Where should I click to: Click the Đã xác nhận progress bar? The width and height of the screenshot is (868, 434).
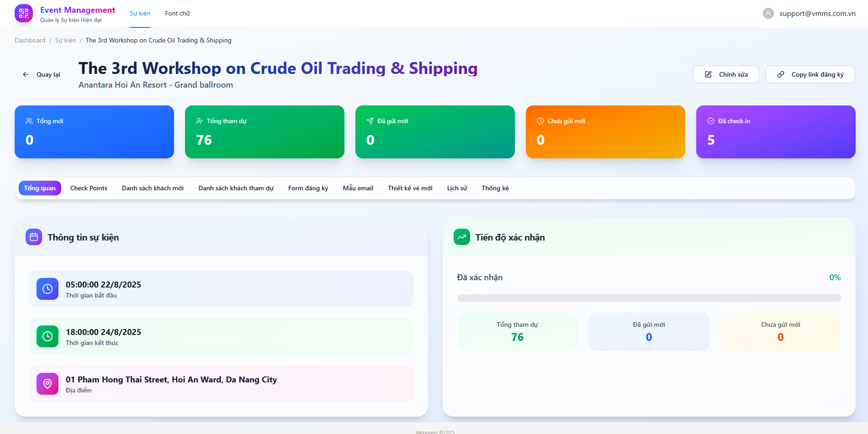tap(649, 298)
